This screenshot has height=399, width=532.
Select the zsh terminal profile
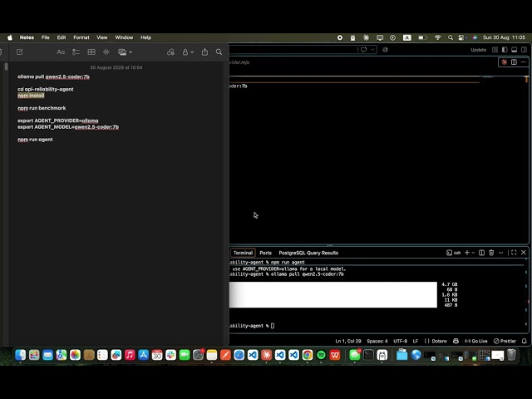point(454,253)
